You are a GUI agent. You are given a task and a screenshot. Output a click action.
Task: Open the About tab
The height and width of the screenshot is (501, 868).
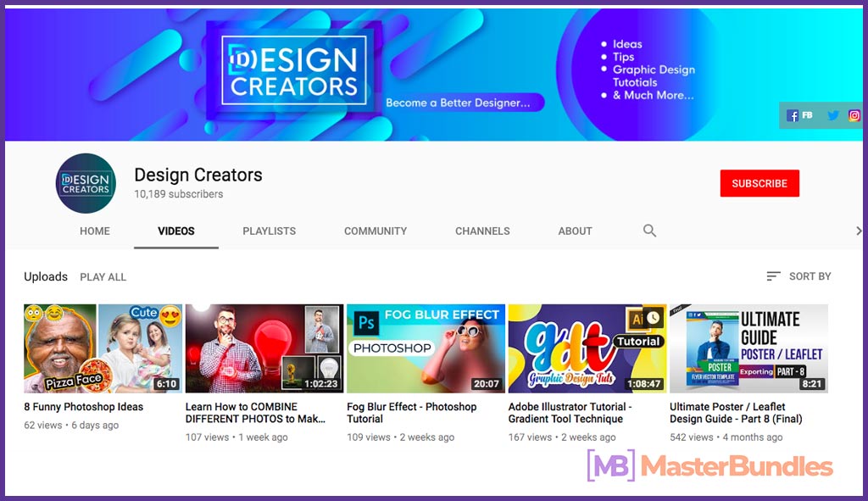[576, 231]
